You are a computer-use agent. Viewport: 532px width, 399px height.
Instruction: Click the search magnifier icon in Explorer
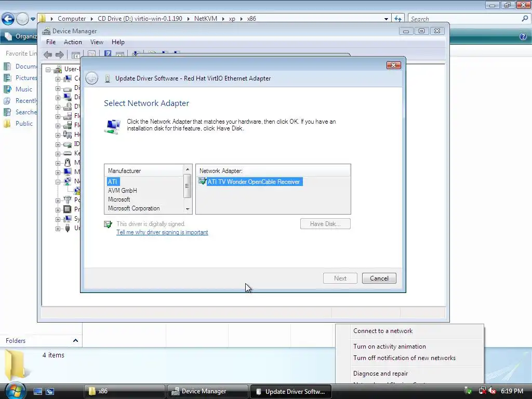coord(525,19)
